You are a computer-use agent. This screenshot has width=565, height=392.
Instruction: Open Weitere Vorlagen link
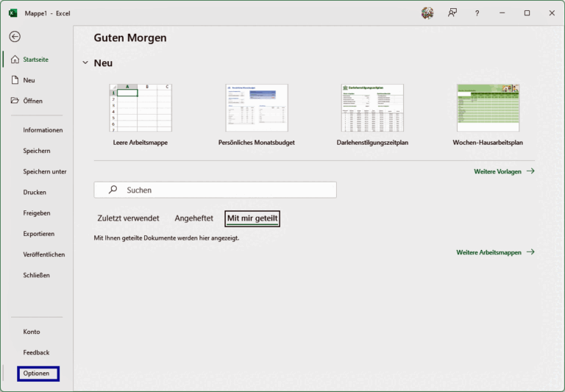503,171
